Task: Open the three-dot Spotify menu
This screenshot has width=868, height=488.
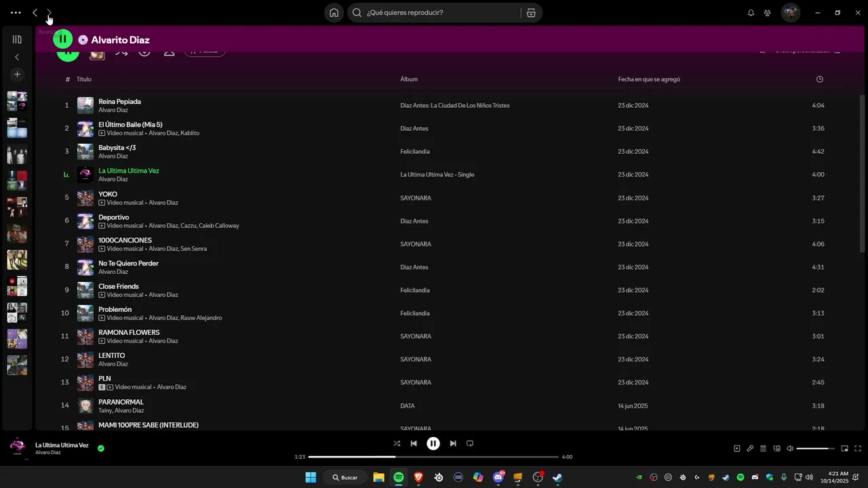Action: [16, 12]
